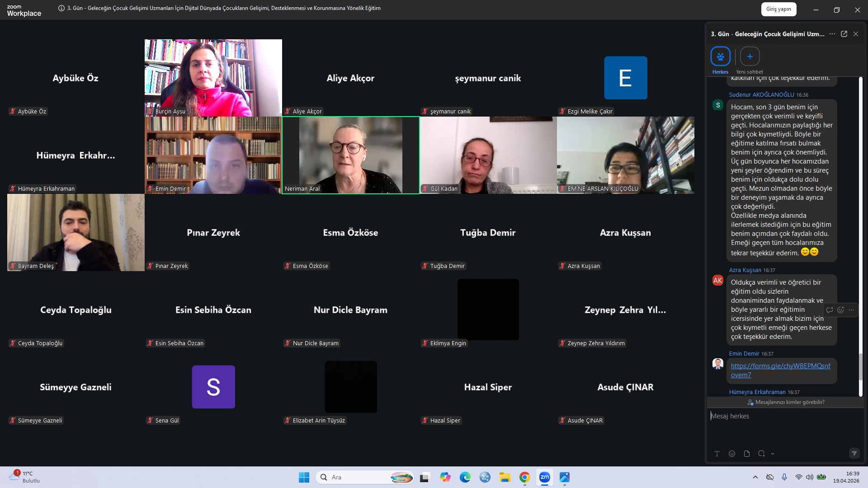Click Ezgi Melike Çakır's E avatar tile

point(626,78)
